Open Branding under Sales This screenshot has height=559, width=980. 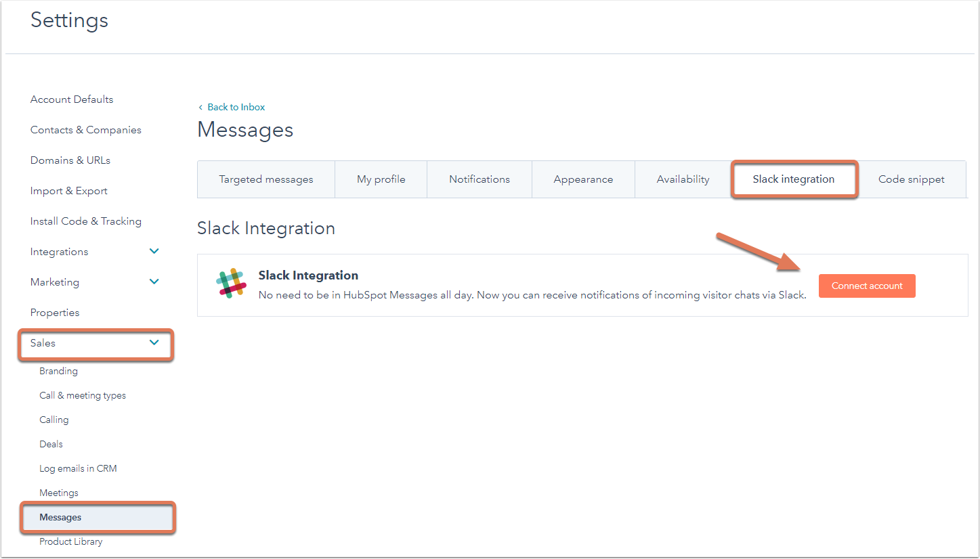point(58,371)
